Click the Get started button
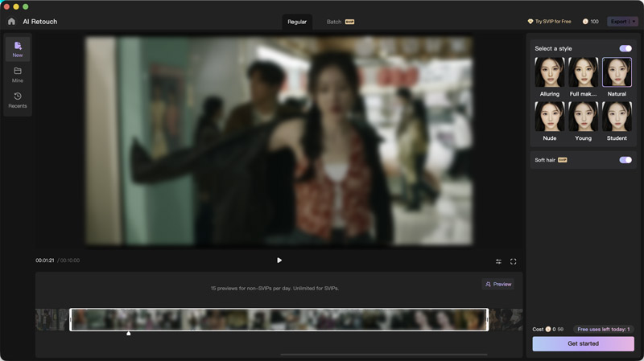 click(583, 343)
